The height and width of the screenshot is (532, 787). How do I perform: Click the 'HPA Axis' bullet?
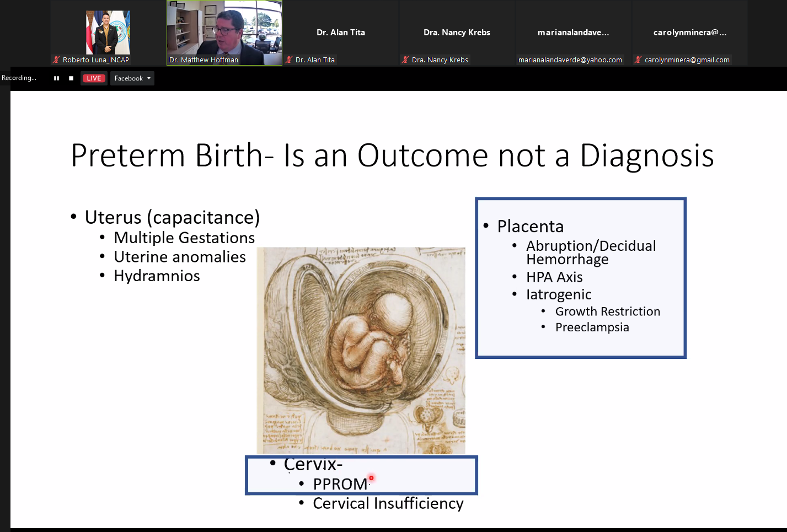(554, 277)
